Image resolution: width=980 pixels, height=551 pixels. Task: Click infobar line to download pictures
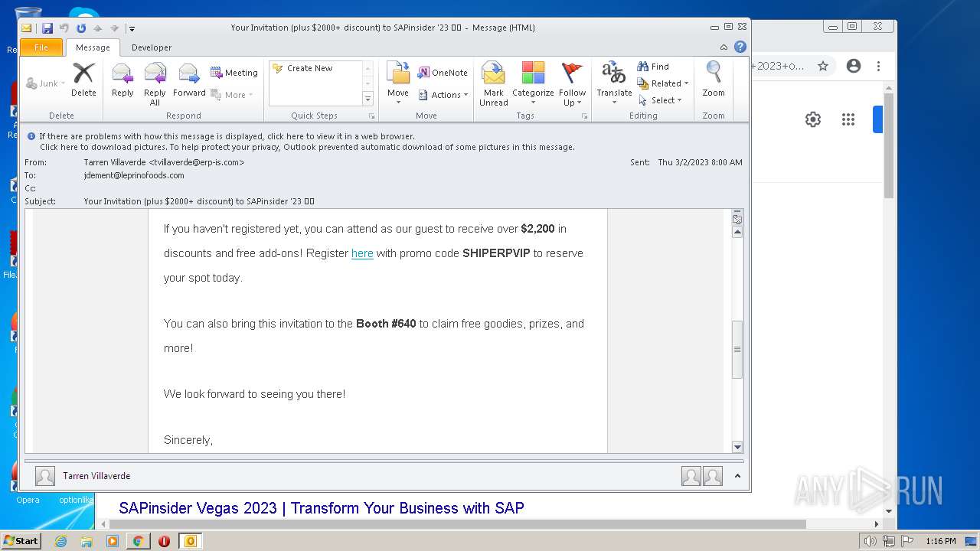(307, 147)
